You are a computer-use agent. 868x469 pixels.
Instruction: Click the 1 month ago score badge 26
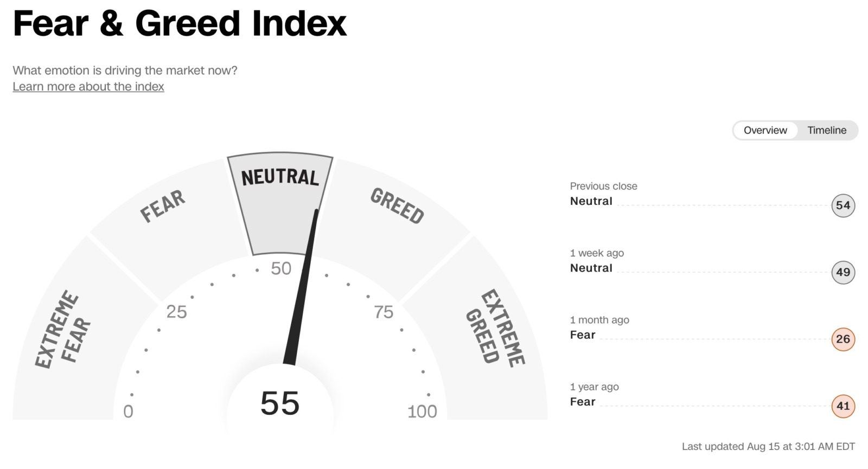843,339
